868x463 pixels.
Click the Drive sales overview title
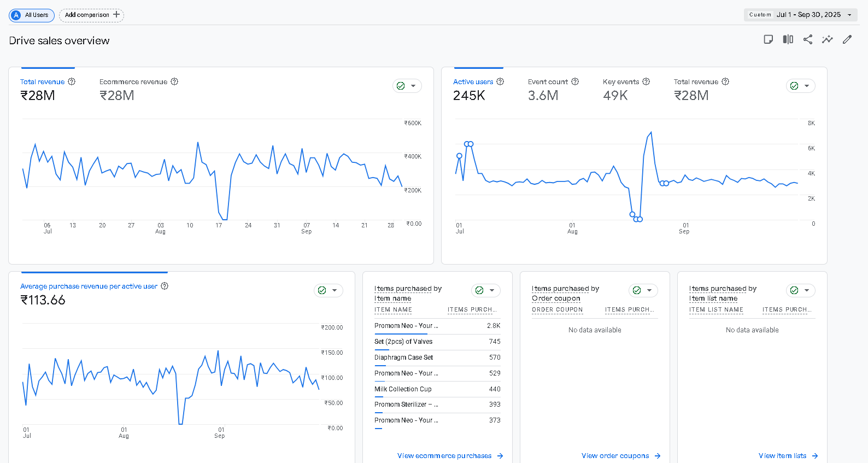tap(59, 40)
